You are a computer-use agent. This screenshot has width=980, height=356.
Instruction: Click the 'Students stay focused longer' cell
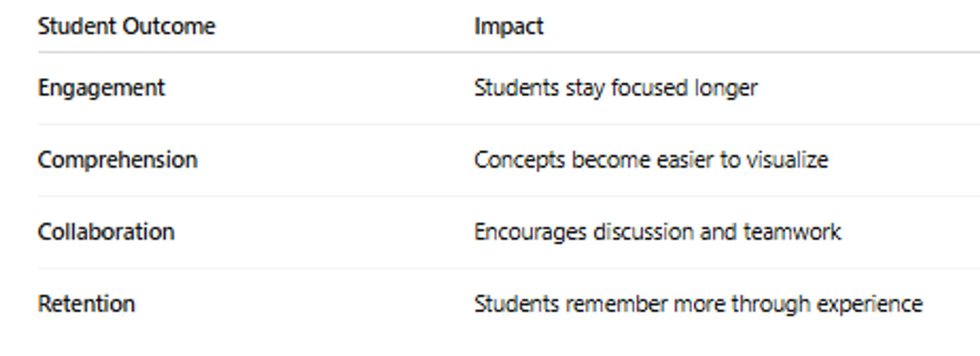click(616, 88)
